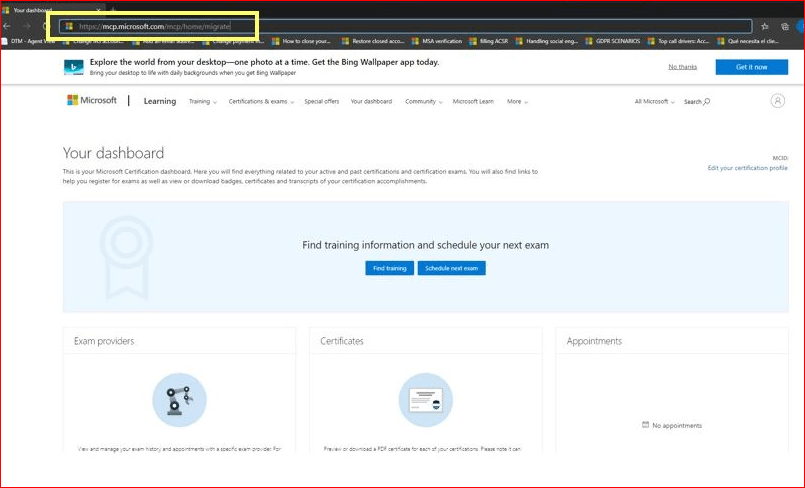This screenshot has width=805, height=488.
Task: Click the Appointments card heading
Action: pos(594,341)
